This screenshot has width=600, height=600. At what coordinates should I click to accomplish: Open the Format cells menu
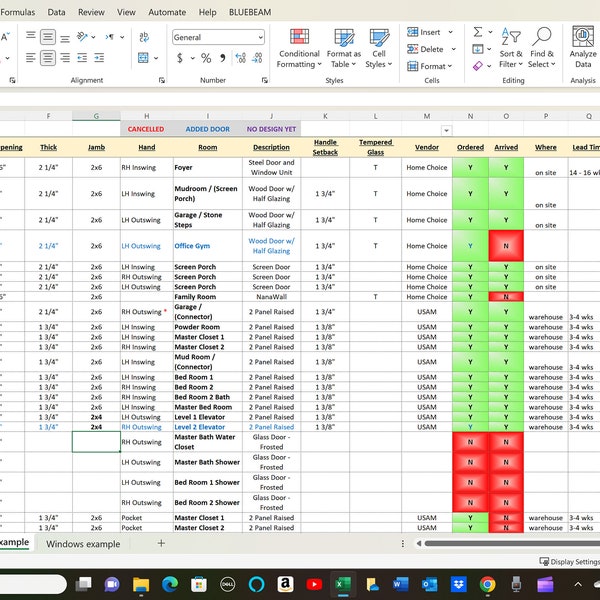(429, 66)
